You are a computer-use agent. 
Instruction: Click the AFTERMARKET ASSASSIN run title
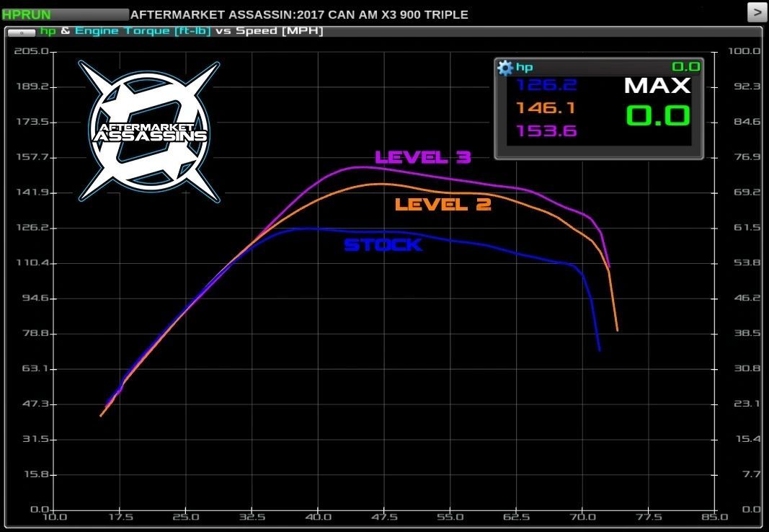(x=299, y=14)
